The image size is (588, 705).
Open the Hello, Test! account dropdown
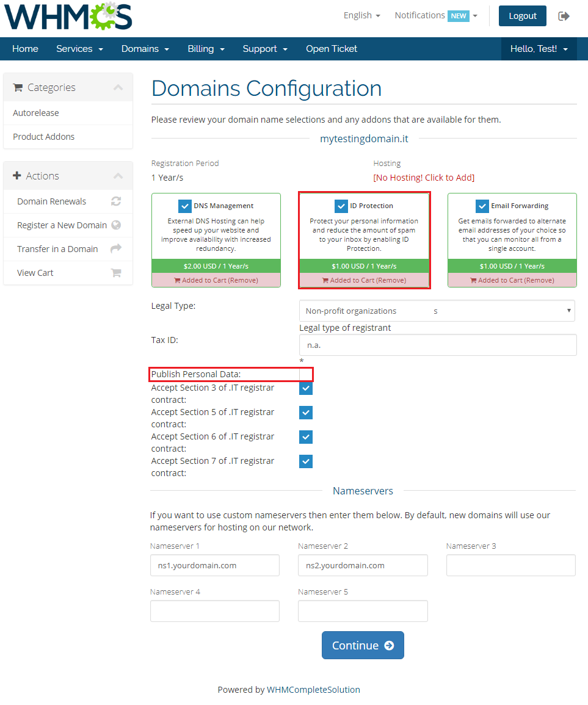tap(539, 49)
